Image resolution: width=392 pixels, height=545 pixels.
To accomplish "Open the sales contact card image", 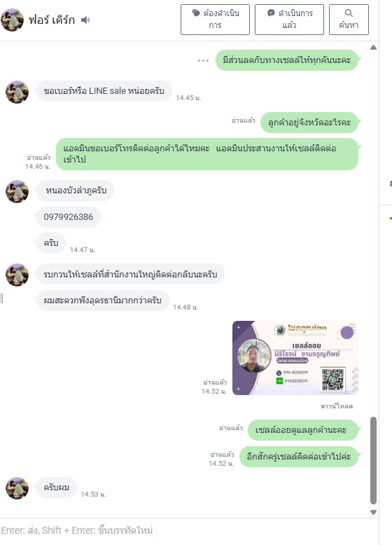I will pyautogui.click(x=295, y=358).
